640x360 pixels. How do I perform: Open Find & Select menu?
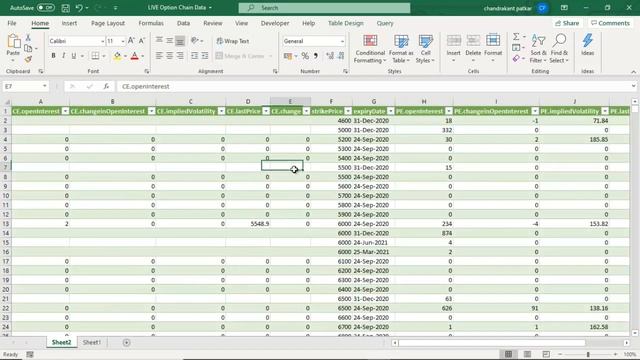coord(559,49)
